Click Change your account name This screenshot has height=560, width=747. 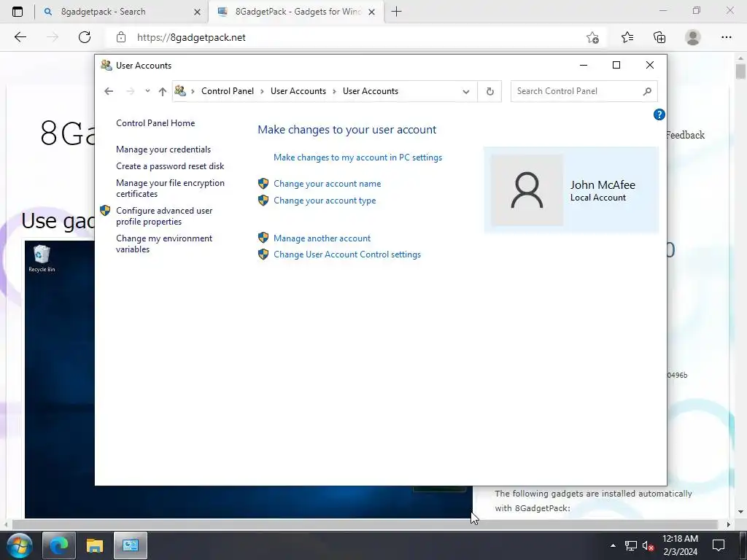click(328, 184)
